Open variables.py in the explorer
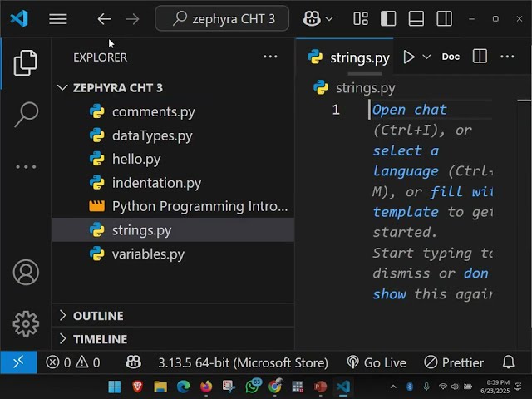This screenshot has width=532, height=399. click(x=173, y=254)
